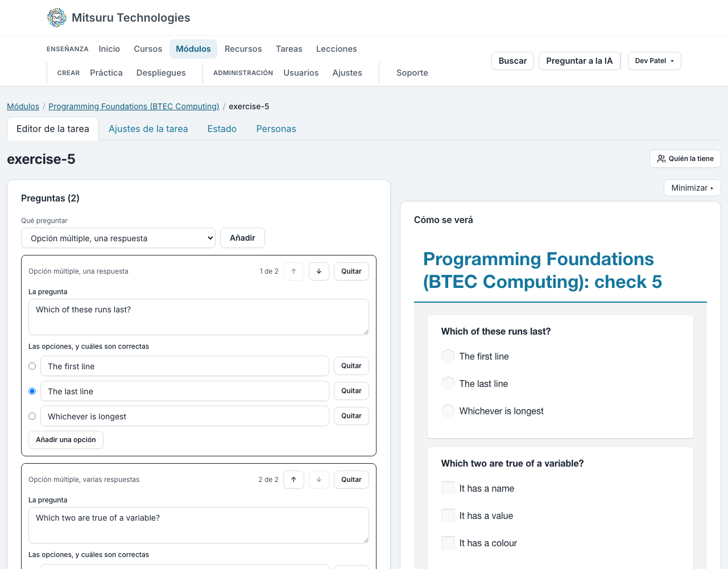This screenshot has height=569, width=728.
Task: Collapse preview with Minimizar
Action: coord(692,188)
